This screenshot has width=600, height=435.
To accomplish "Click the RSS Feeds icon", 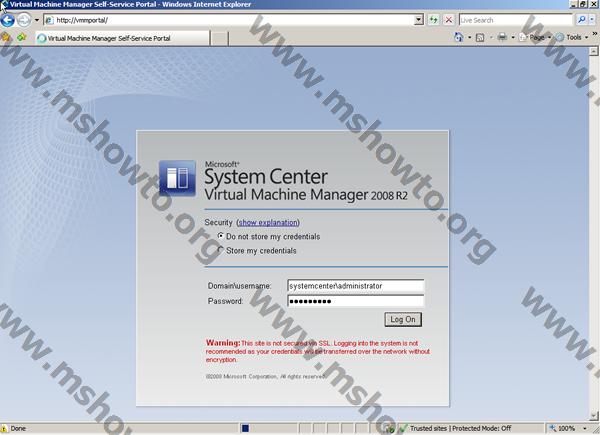I will coord(480,37).
